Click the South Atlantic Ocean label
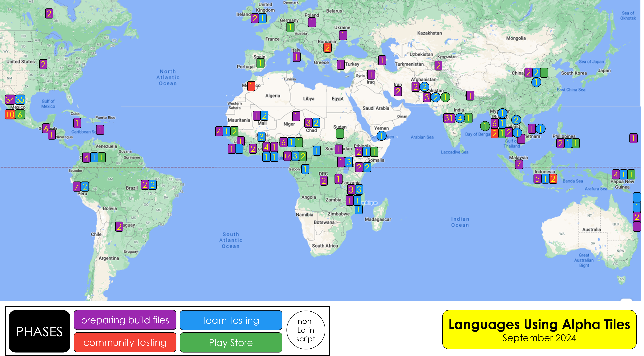 (x=231, y=240)
